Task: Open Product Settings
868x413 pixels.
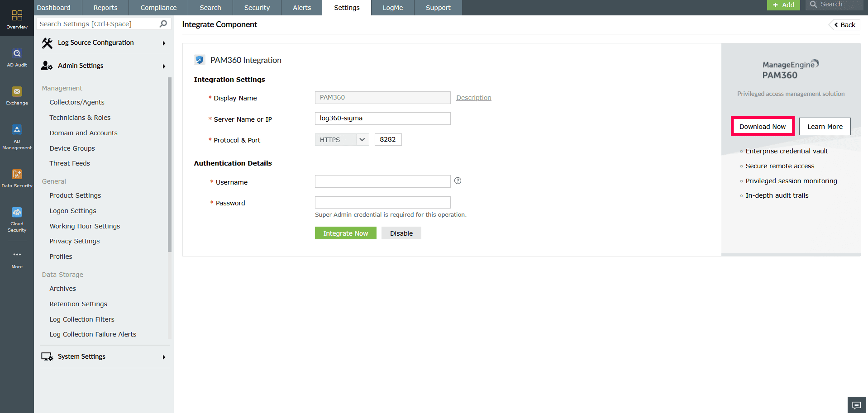Action: pos(75,195)
